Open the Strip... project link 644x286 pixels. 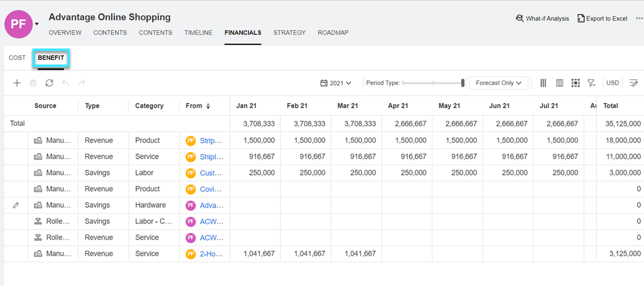[x=211, y=140]
